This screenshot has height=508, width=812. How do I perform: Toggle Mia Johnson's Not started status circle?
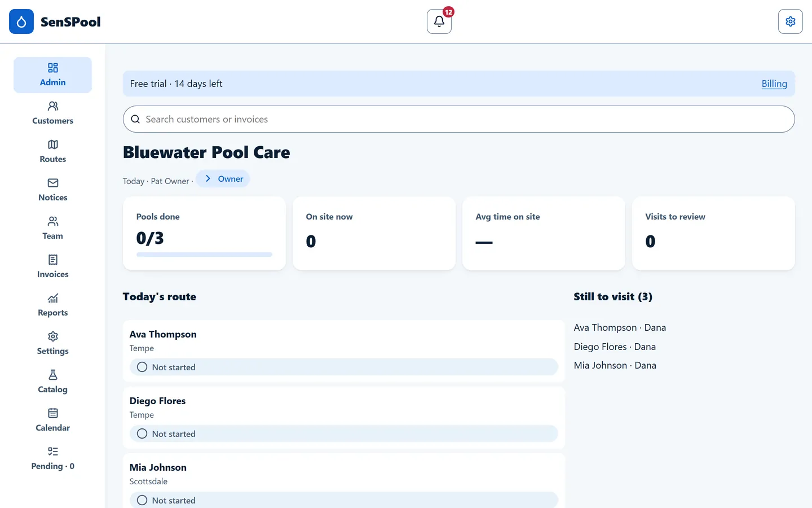point(142,500)
